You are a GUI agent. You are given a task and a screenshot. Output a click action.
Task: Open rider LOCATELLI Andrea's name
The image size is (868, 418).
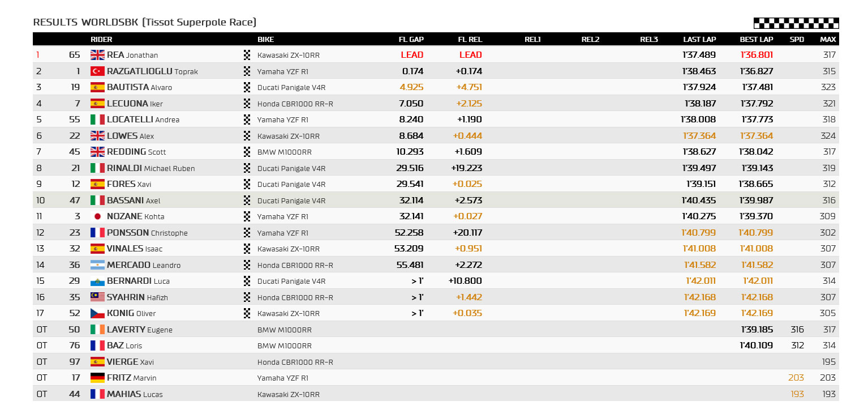[143, 120]
